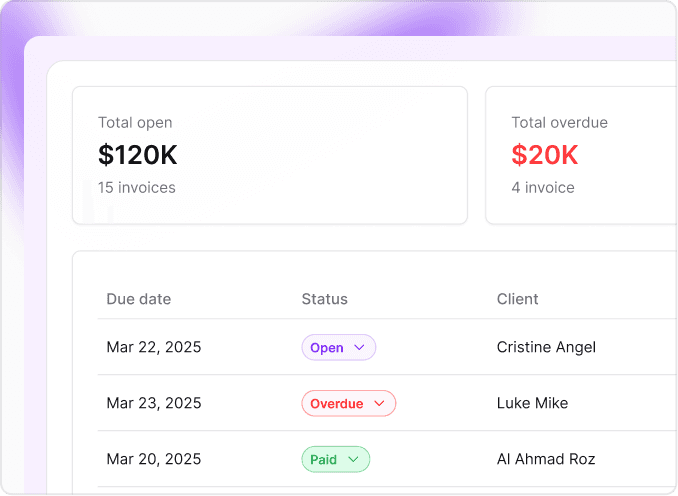Select client Al Ahmad Roz
Viewport: 678px width, 496px height.
[546, 460]
